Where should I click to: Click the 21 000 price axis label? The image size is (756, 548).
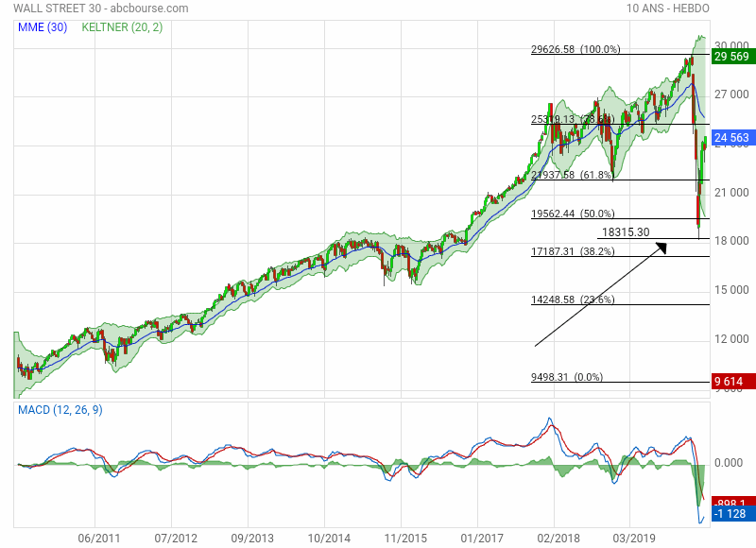[x=731, y=193]
